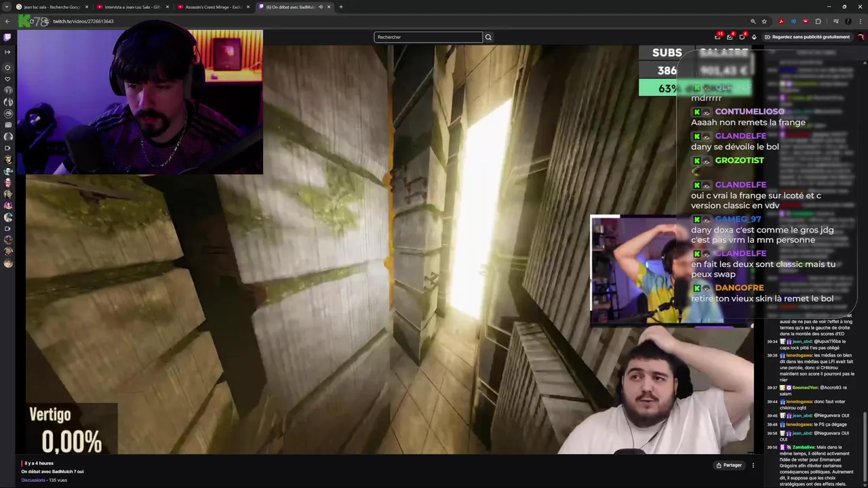Mute the Twitch tab via speaker icon
This screenshot has width=868, height=488.
pos(320,7)
